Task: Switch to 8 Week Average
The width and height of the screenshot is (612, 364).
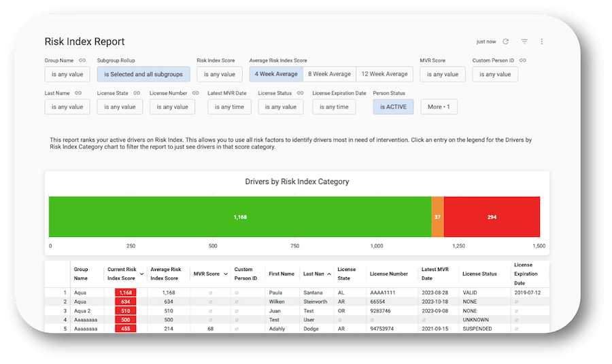Action: tap(330, 74)
